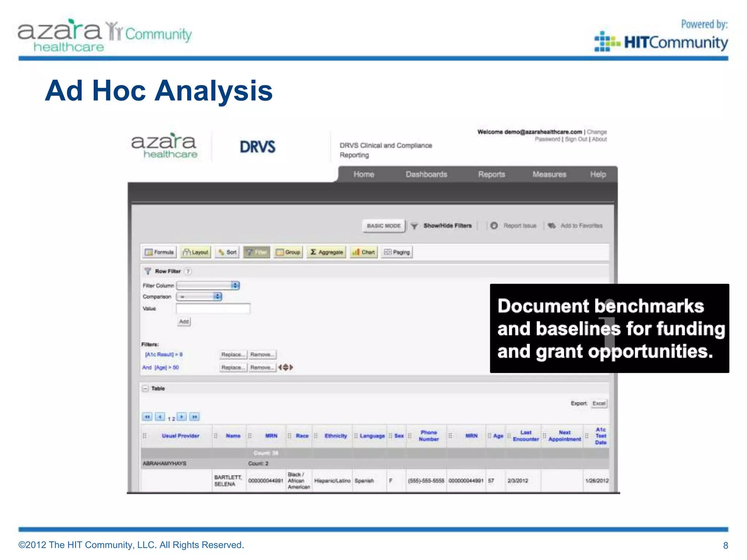Open the Dashboards tab

426,174
